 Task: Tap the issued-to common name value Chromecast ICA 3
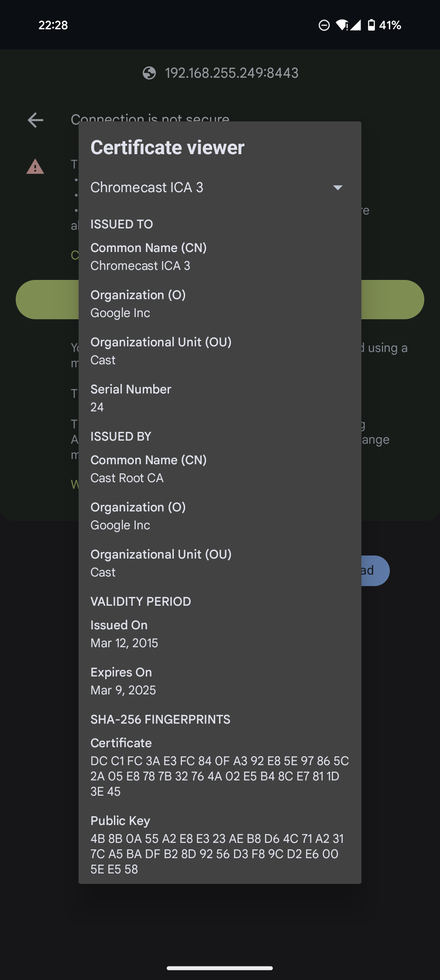point(140,266)
